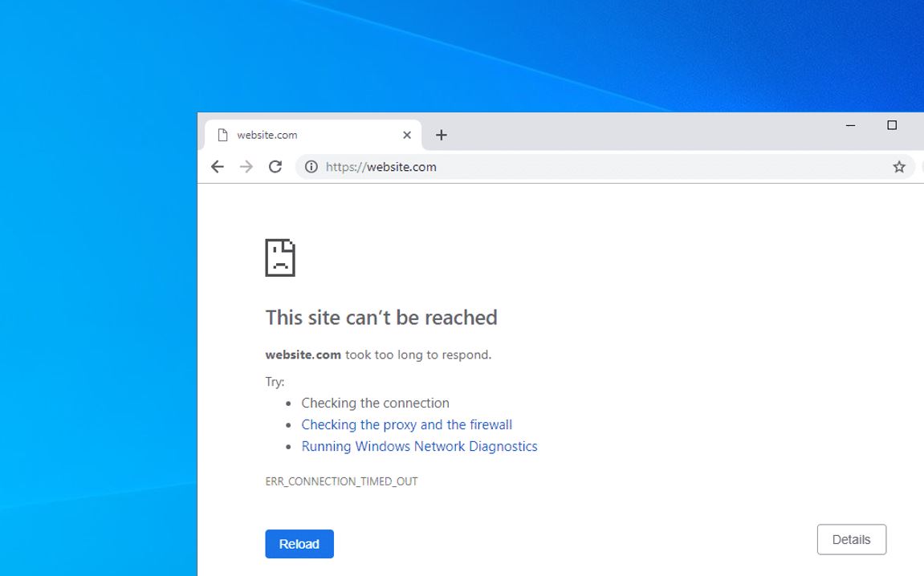Open 'Checking the proxy and the firewall' link

[406, 424]
